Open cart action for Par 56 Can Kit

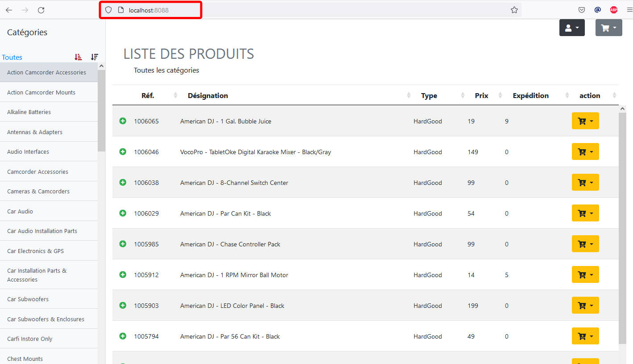pyautogui.click(x=585, y=336)
